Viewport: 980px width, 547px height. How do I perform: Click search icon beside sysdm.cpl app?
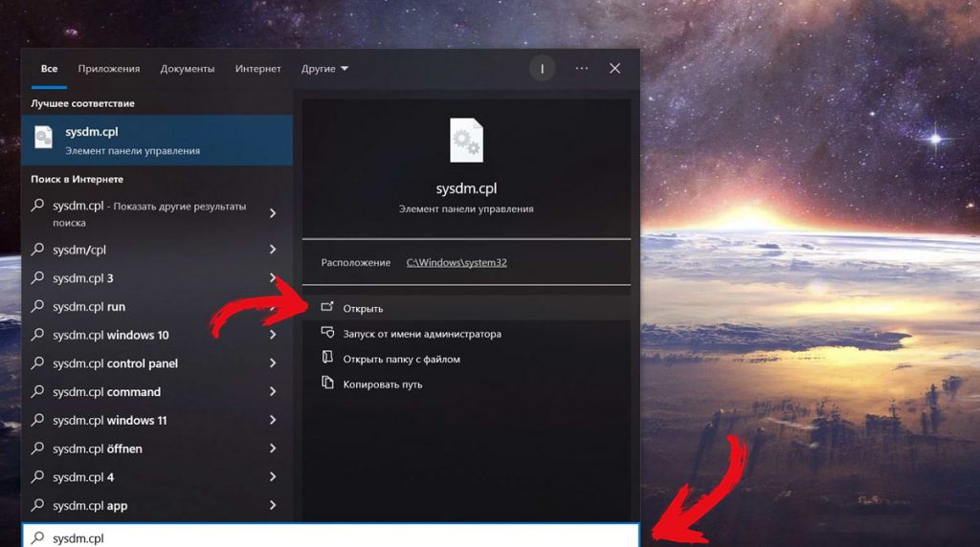[x=37, y=505]
